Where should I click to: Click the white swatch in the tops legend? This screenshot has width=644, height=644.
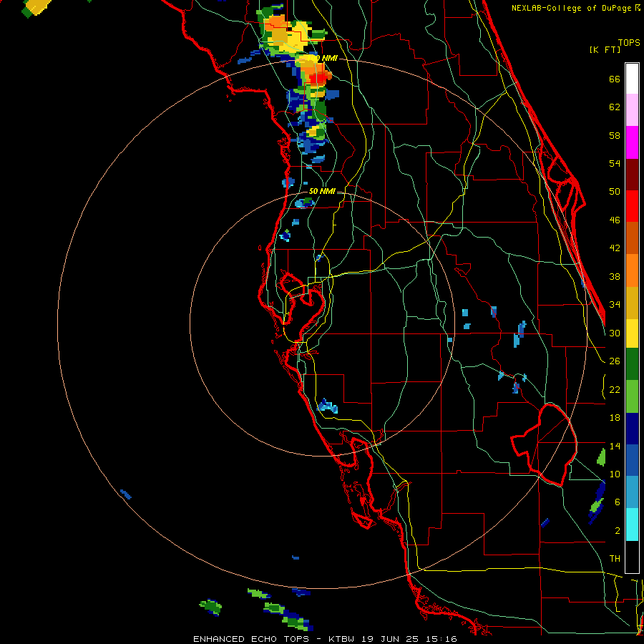632,79
